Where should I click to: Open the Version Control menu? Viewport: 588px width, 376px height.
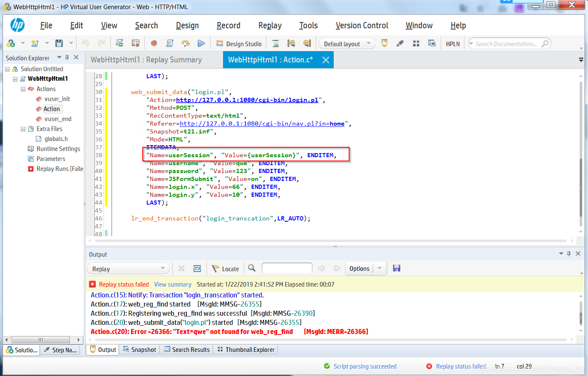[x=362, y=25]
